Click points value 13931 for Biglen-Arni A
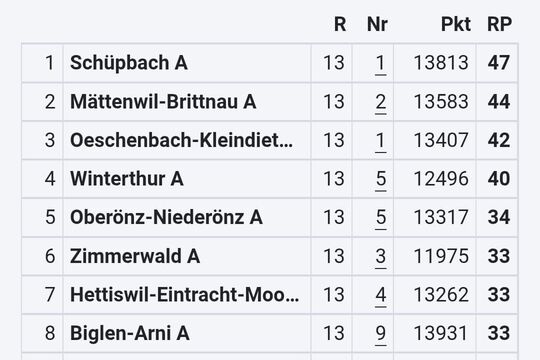 pyautogui.click(x=441, y=333)
